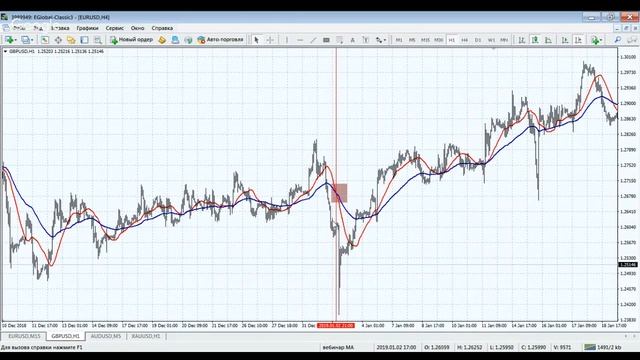Toggle the Авто-торговля button
The image size is (640, 360).
pyautogui.click(x=220, y=40)
